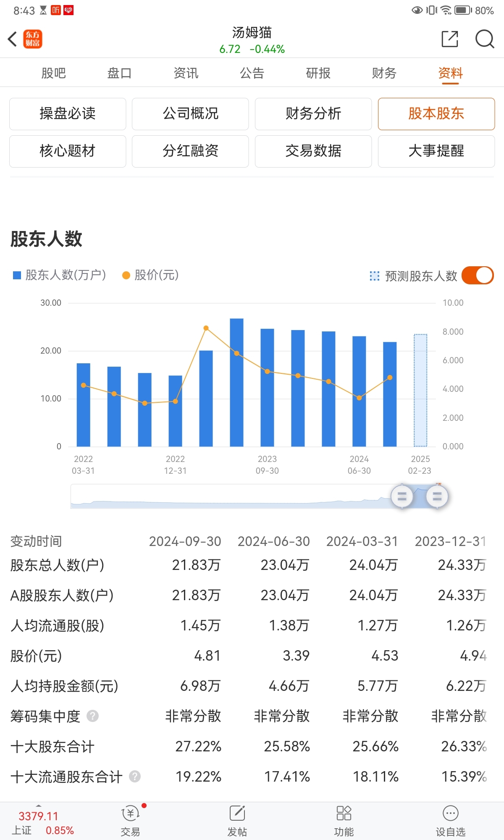Tap the 听 notification icon in status bar
Image resolution: width=504 pixels, height=840 pixels.
coord(56,10)
